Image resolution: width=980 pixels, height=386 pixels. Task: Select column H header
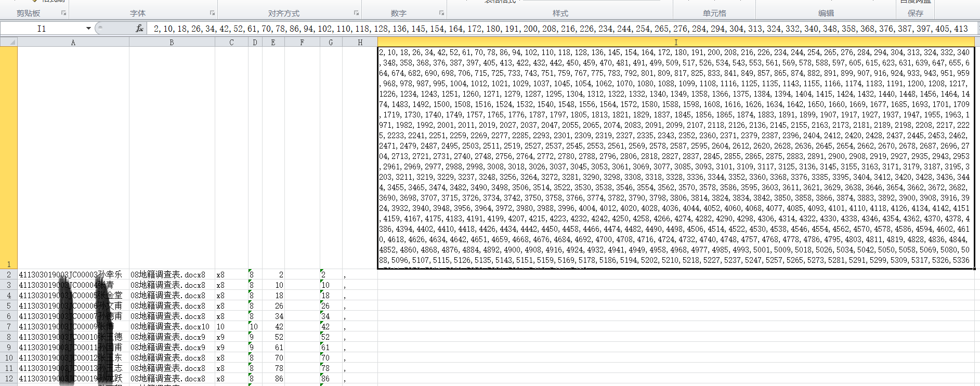[x=360, y=42]
